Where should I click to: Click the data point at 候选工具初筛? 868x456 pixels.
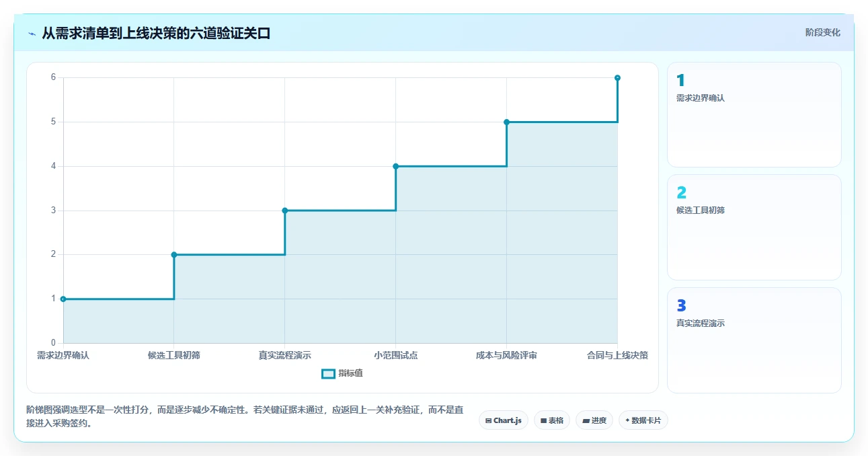(x=174, y=254)
